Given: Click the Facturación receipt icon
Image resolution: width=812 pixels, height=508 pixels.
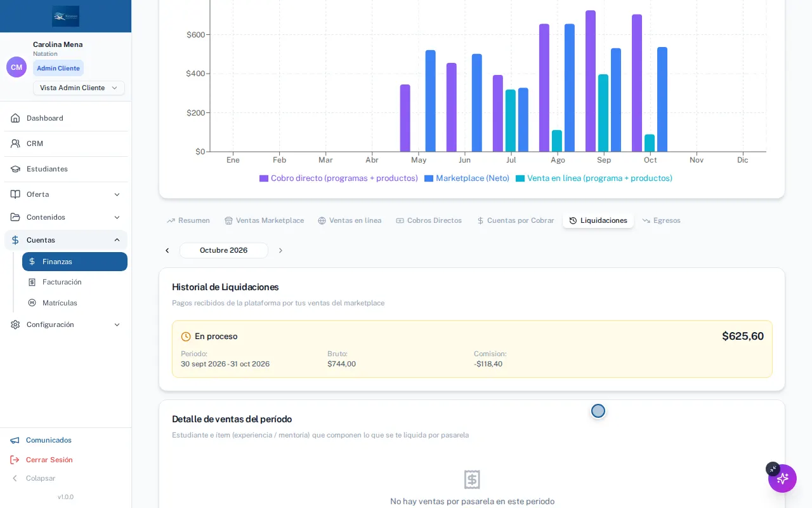Looking at the screenshot, I should pos(32,282).
